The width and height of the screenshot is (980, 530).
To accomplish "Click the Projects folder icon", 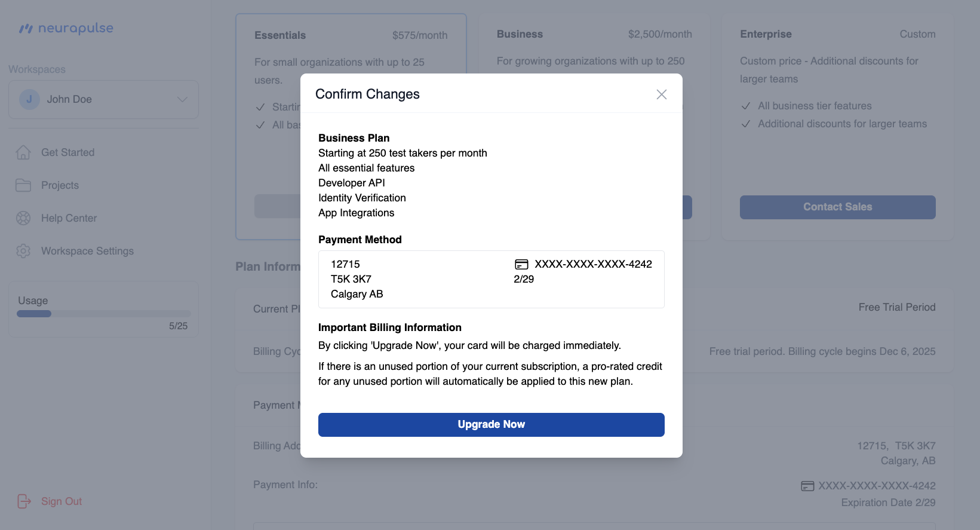I will tap(23, 185).
